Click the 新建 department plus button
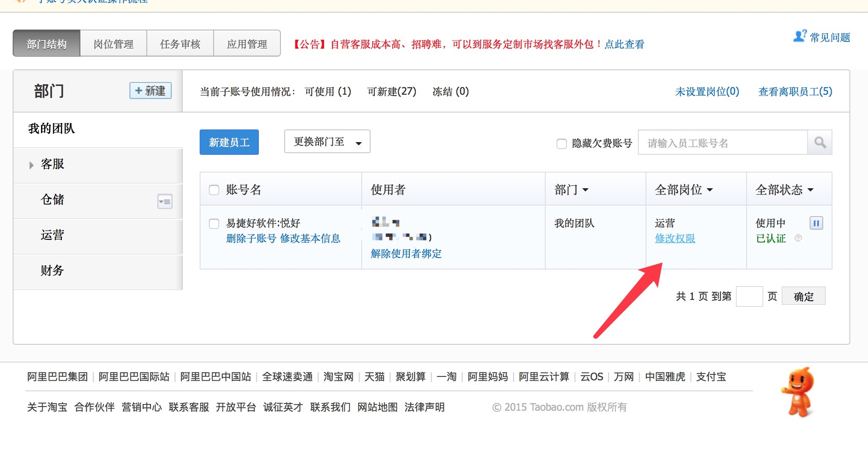This screenshot has height=456, width=868. [150, 91]
